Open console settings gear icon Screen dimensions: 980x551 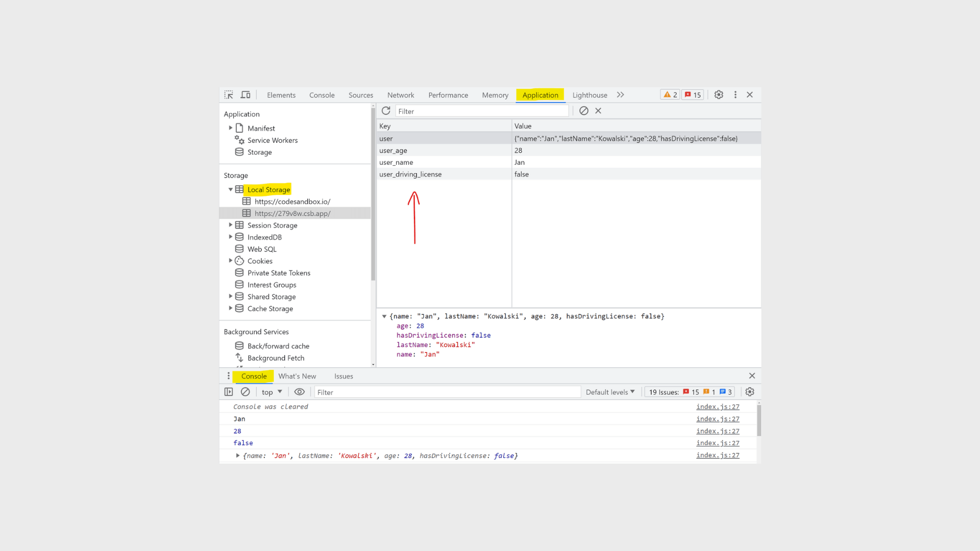coord(749,392)
